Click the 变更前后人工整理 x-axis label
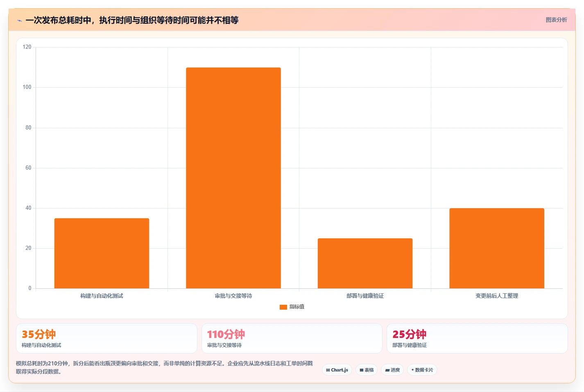Screen dimensions: 584x392 pos(497,296)
